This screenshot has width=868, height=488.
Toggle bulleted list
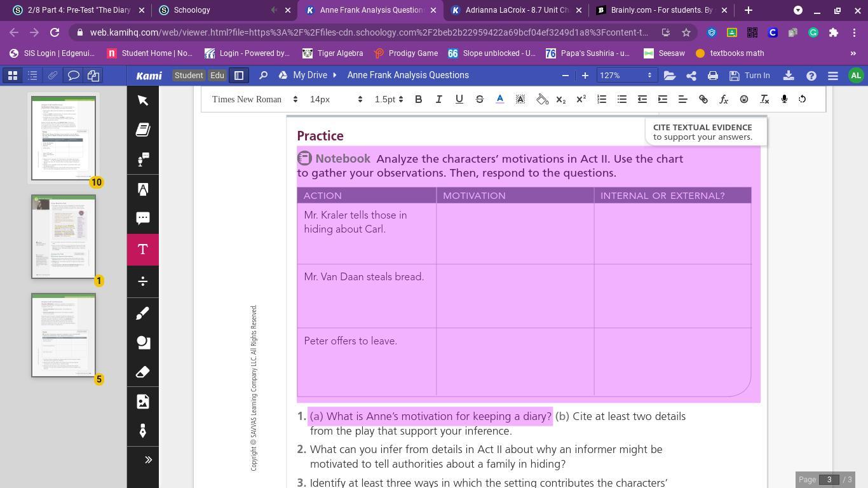[x=622, y=99]
